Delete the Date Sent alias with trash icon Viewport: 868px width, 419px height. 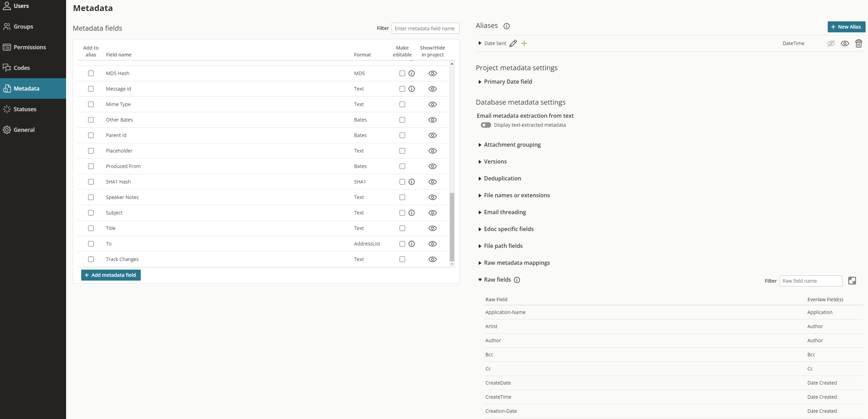[858, 43]
